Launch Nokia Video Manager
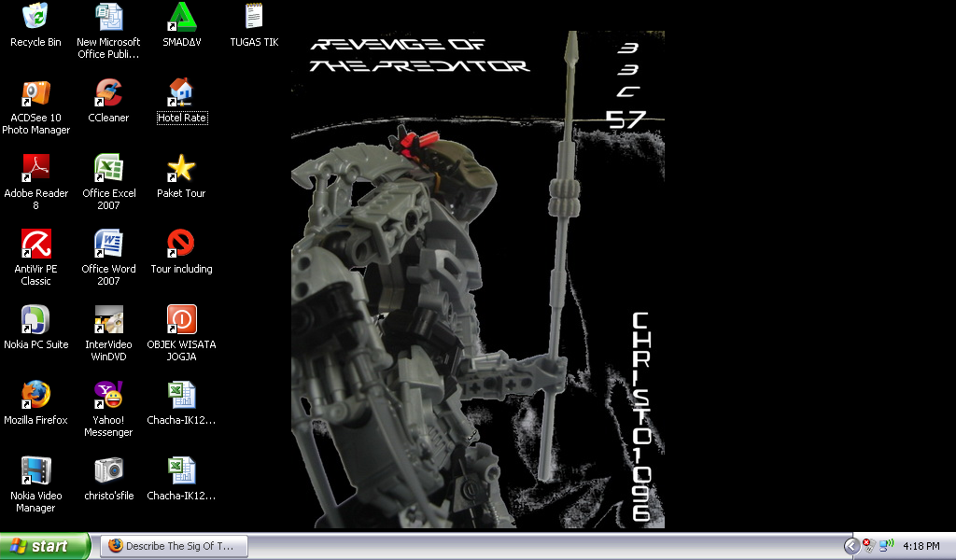 pyautogui.click(x=35, y=471)
